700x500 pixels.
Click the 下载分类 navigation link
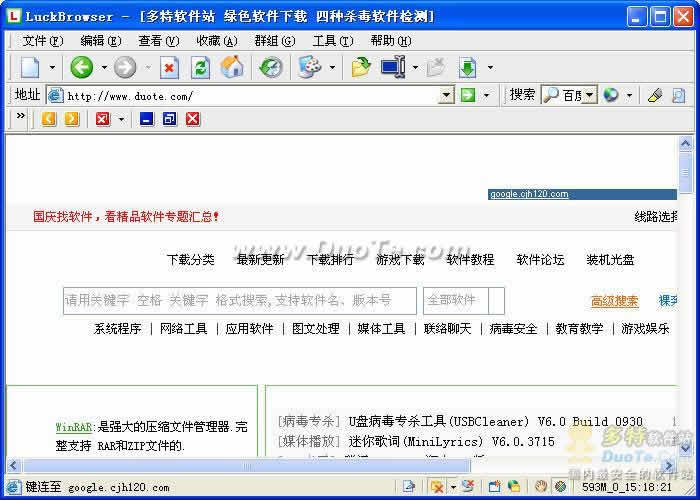(191, 259)
